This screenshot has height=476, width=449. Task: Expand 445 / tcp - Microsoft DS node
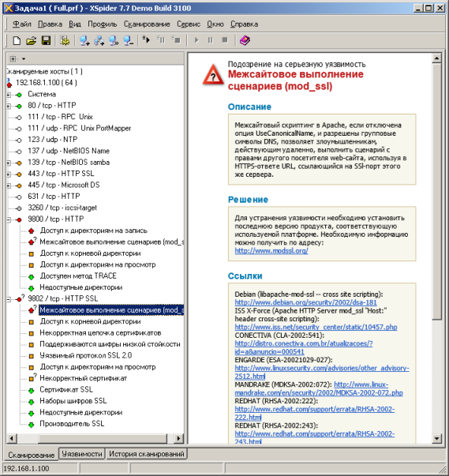9,186
